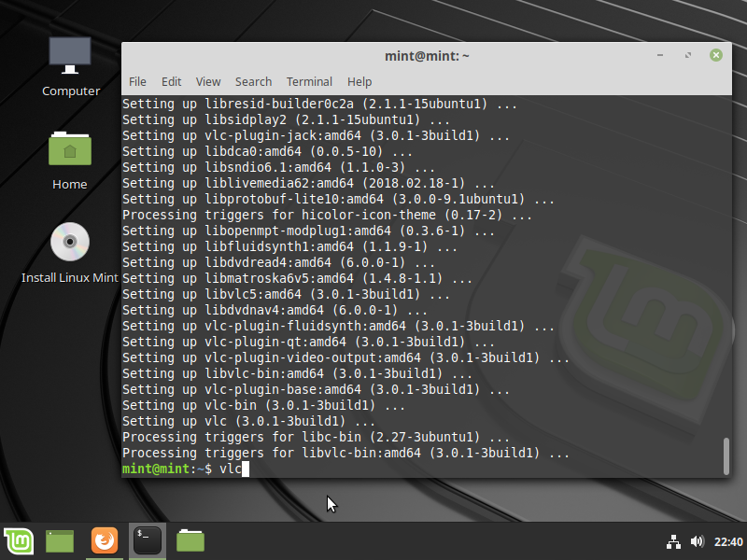Click the terminal vertical scrollbar handle
The width and height of the screenshot is (747, 560).
click(x=726, y=456)
